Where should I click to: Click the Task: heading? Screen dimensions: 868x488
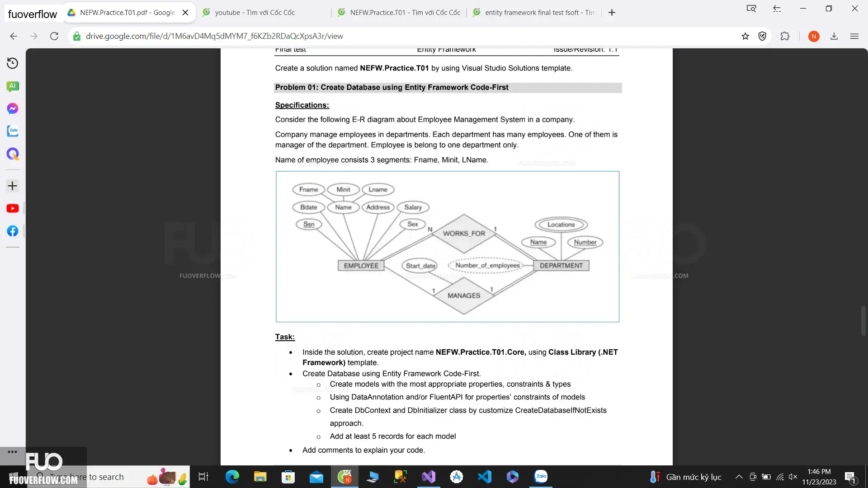[285, 337]
